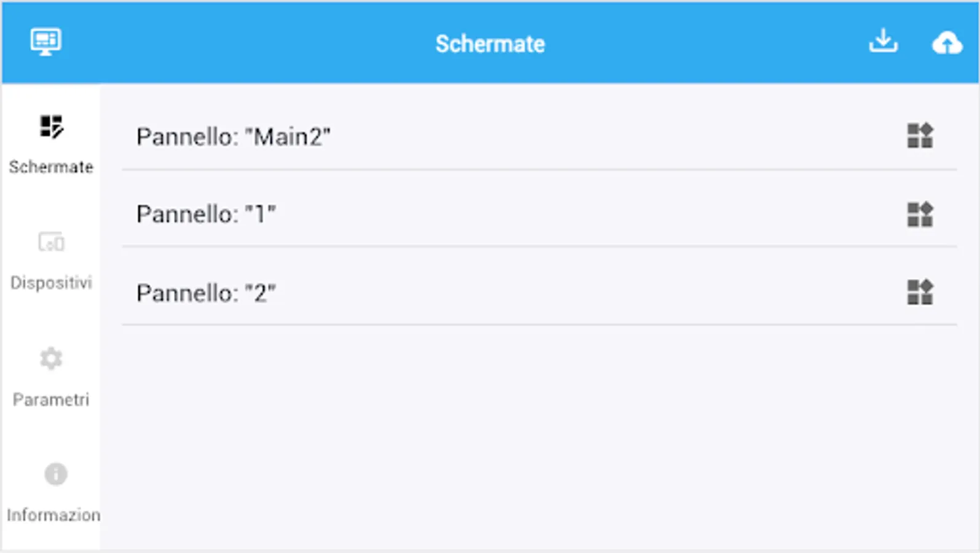The width and height of the screenshot is (980, 553).
Task: Switch to the Dispositivi tab label
Action: tap(51, 283)
